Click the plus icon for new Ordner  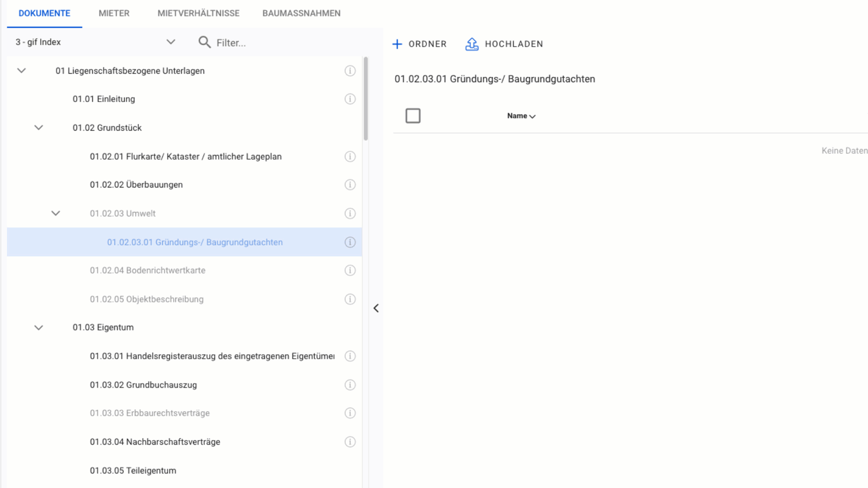click(397, 44)
